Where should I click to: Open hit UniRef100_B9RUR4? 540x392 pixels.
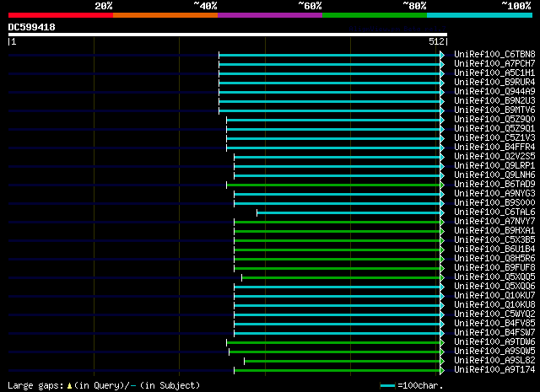[x=494, y=83]
